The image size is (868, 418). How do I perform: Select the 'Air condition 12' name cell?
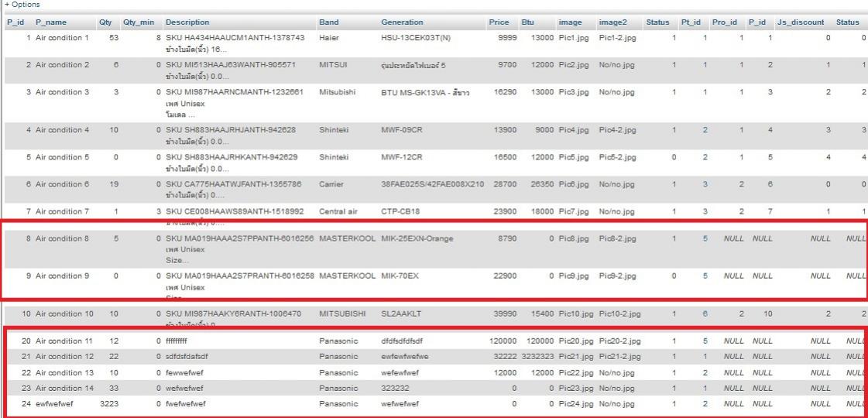point(65,357)
